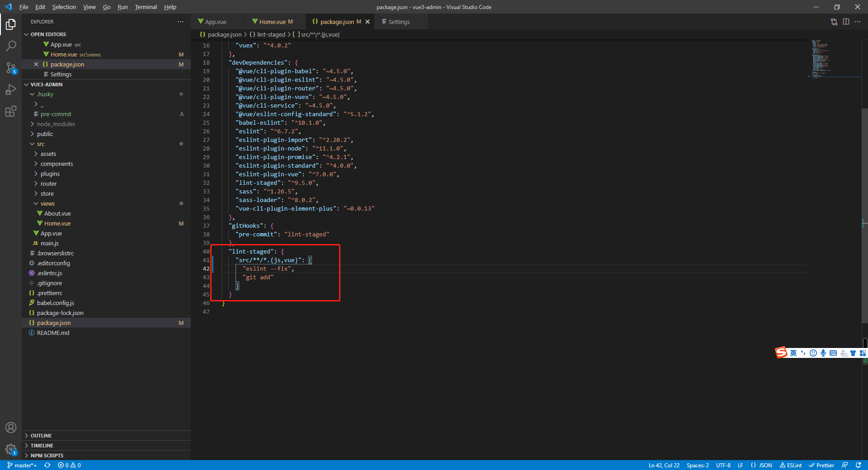
Task: Open the pre-commit file in explorer
Action: 106,114
